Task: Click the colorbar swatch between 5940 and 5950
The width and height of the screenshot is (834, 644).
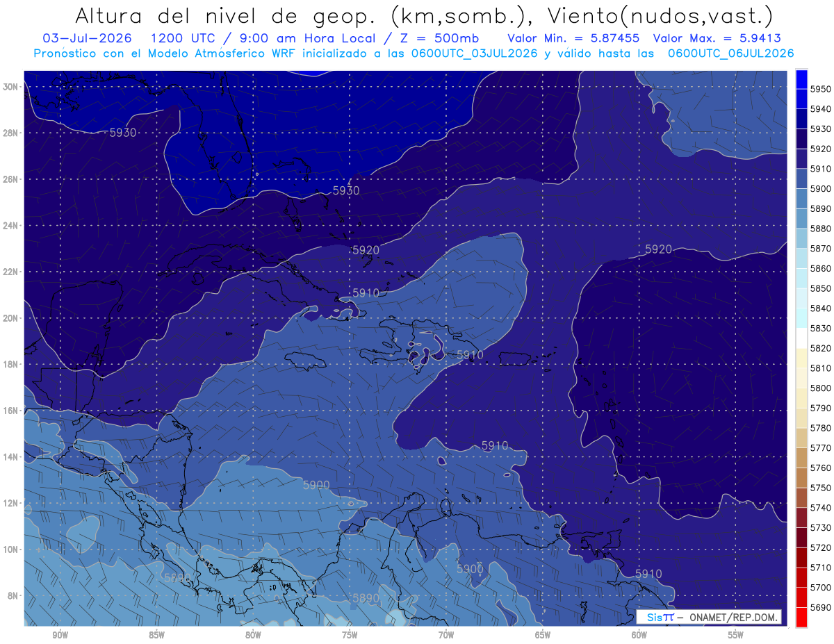Action: tap(801, 99)
